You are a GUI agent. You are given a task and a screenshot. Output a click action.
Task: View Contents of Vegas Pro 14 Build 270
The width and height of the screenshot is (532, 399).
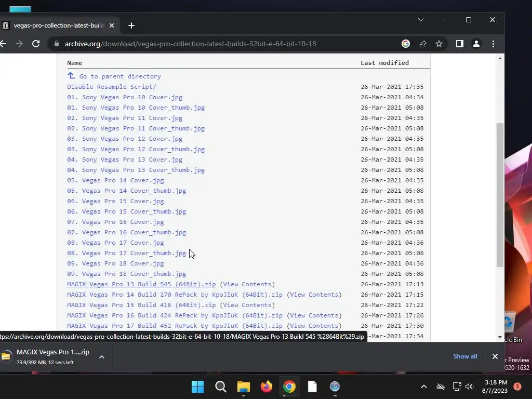point(314,295)
